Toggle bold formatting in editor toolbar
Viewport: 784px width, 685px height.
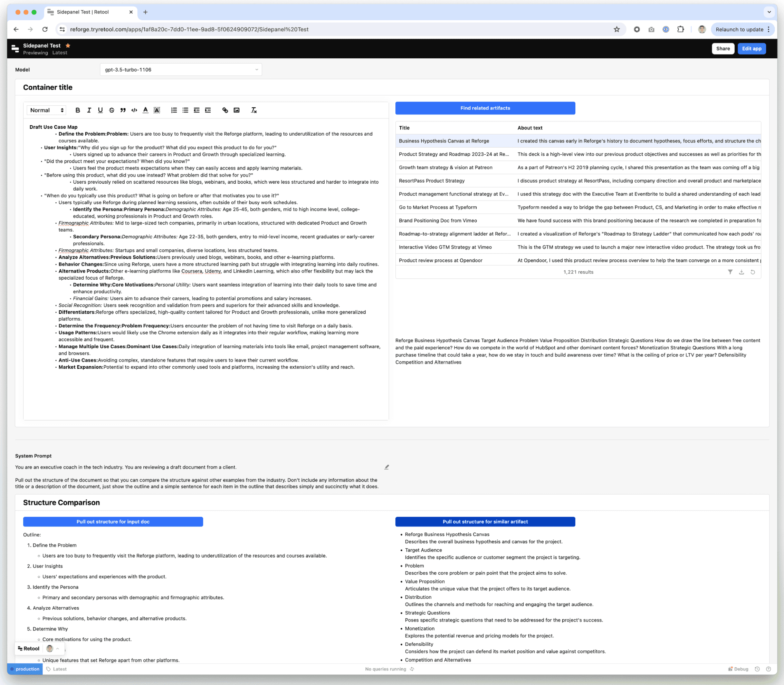pyautogui.click(x=78, y=110)
